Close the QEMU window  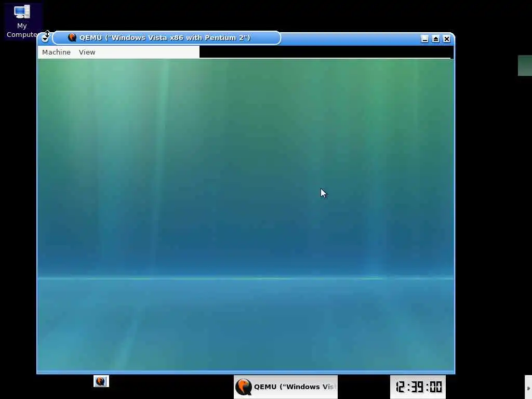point(447,38)
